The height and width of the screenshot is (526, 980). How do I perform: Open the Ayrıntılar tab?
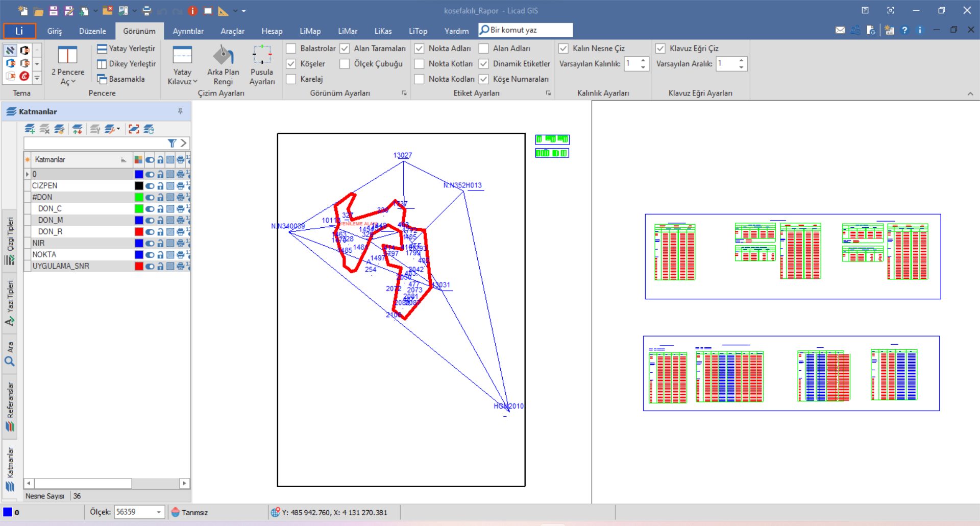[x=188, y=31]
